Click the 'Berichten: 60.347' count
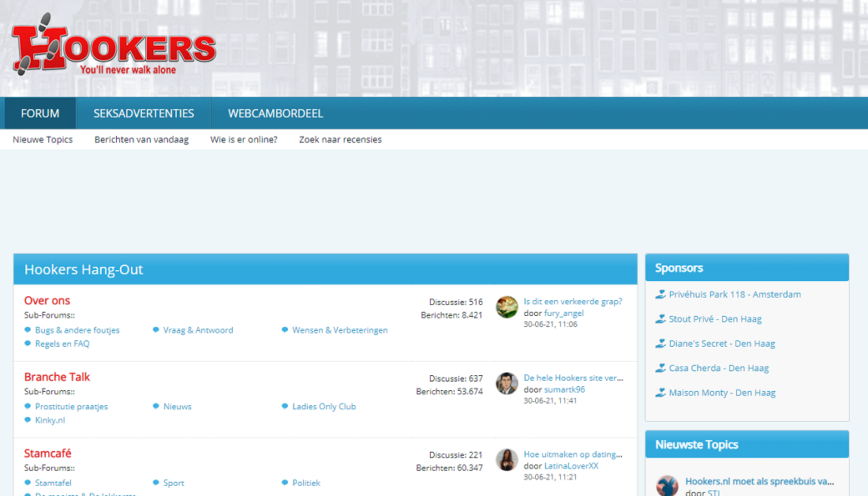 coord(450,468)
